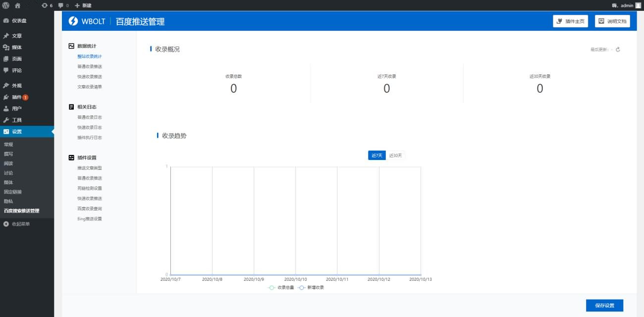Click the 收录趋势 heading

click(x=174, y=135)
